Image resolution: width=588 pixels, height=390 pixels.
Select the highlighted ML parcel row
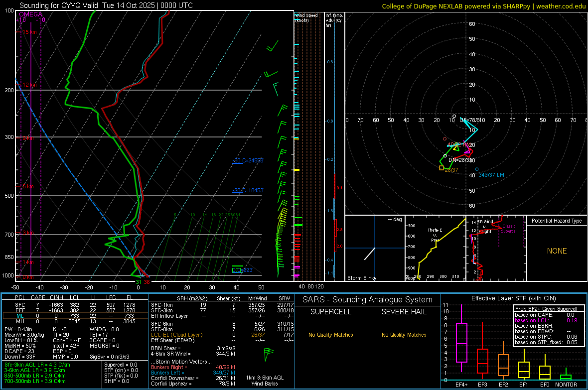[75, 316]
